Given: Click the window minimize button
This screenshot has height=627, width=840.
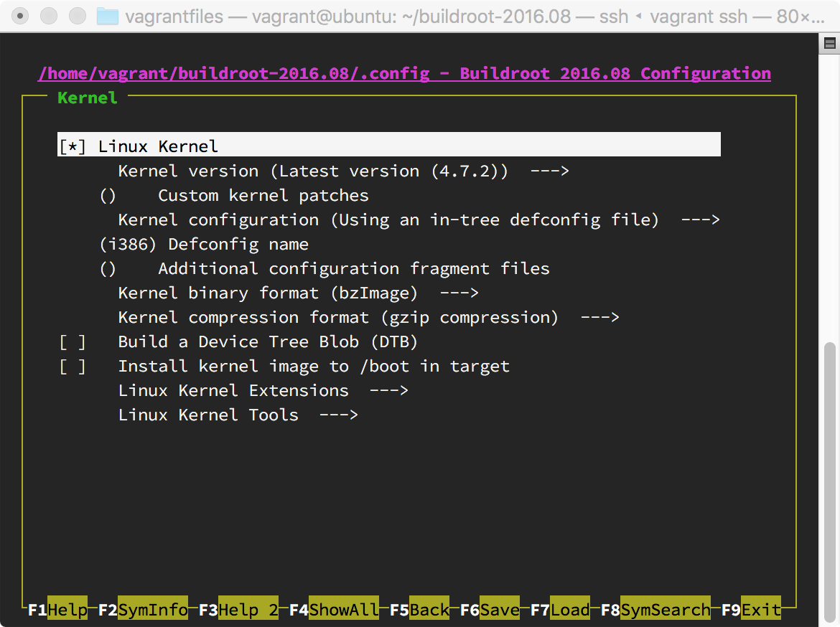Looking at the screenshot, I should click(x=49, y=16).
